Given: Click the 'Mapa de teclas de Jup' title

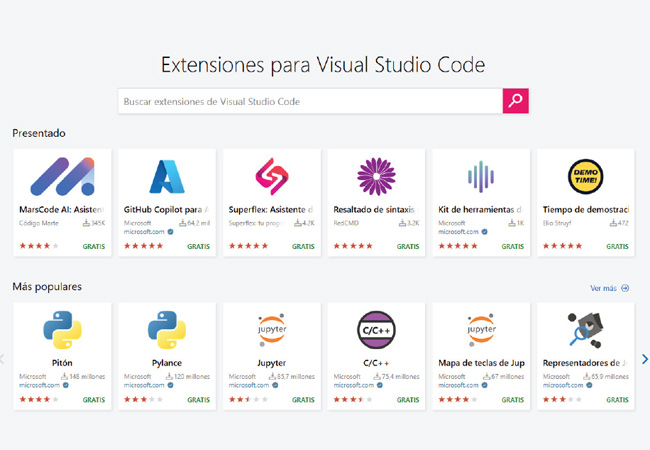Looking at the screenshot, I should point(481,363).
